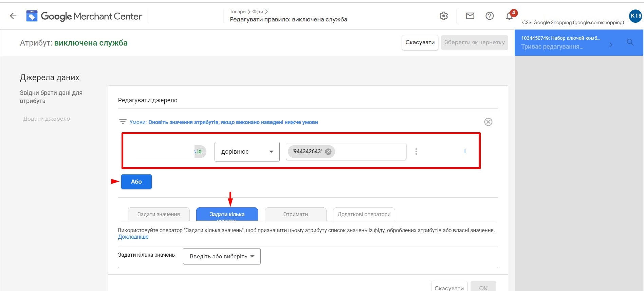
Task: Open the 'дорівнює' operator dropdown
Action: point(247,152)
